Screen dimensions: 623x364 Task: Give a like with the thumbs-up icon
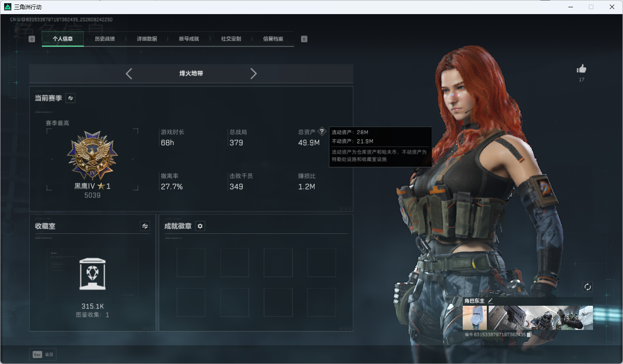(x=582, y=69)
